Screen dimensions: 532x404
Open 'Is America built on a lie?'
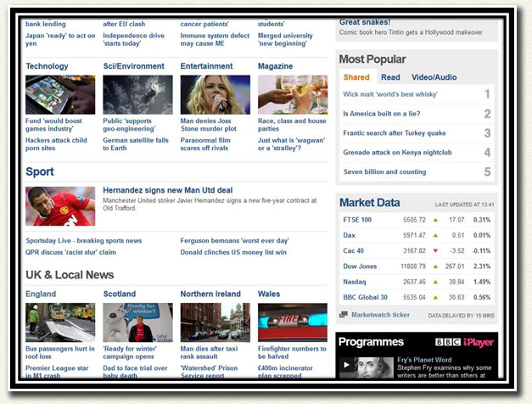coord(381,114)
